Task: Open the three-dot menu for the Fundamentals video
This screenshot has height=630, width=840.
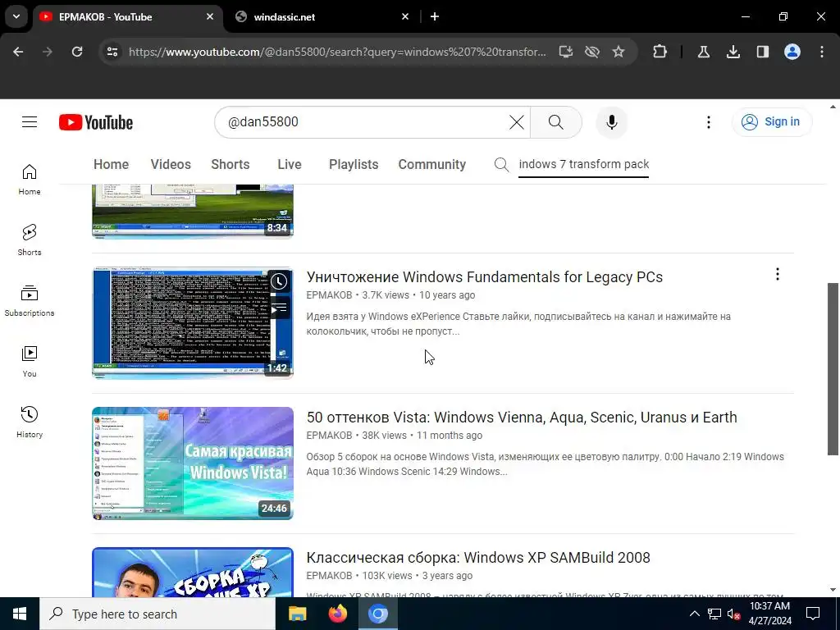Action: (x=778, y=274)
